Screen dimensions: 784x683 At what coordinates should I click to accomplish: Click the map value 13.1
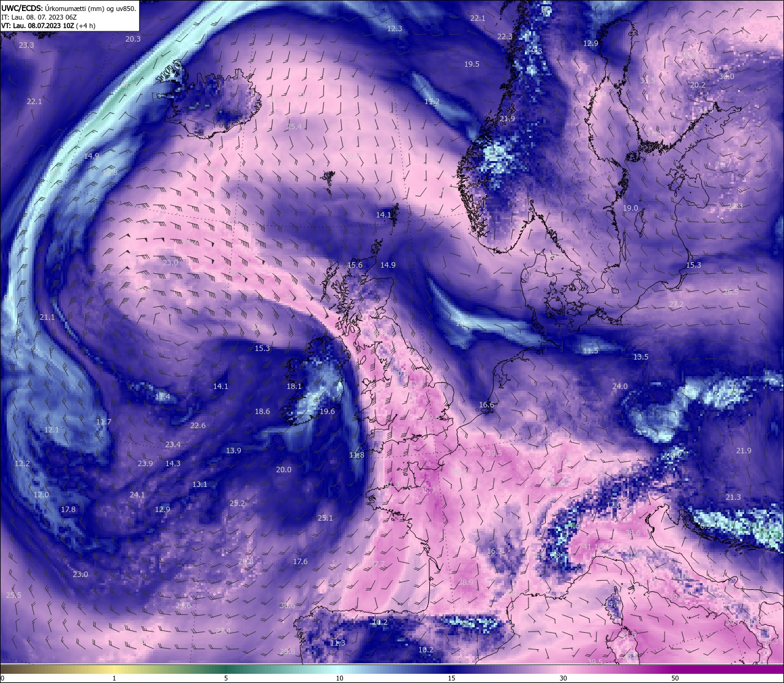click(200, 485)
